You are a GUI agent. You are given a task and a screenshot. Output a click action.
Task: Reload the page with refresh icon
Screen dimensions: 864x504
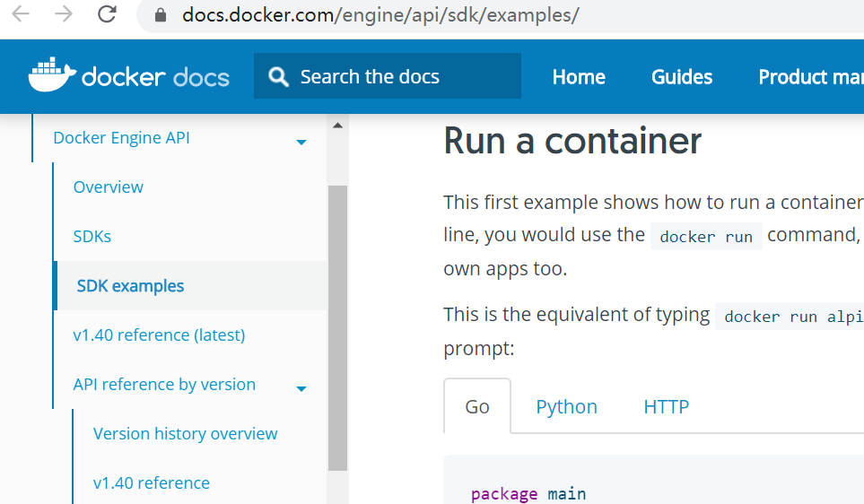click(x=107, y=14)
